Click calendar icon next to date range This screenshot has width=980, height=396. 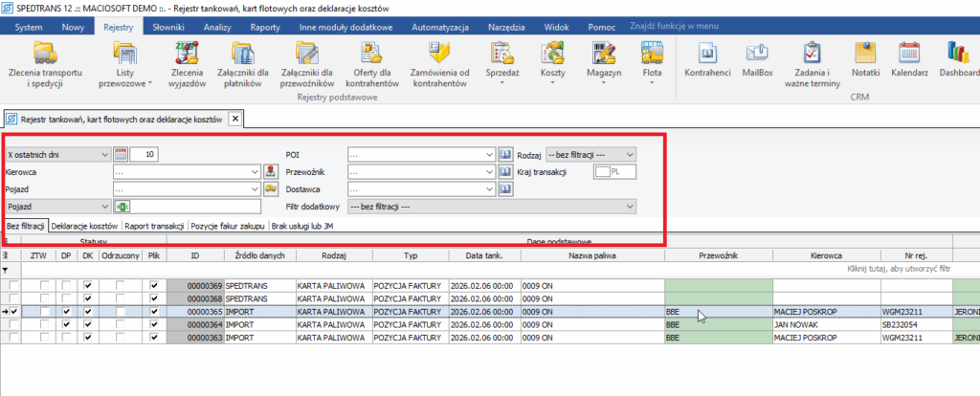tap(121, 153)
